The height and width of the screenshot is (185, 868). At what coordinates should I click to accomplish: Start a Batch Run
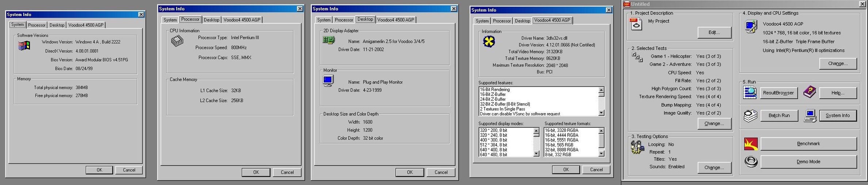[779, 116]
